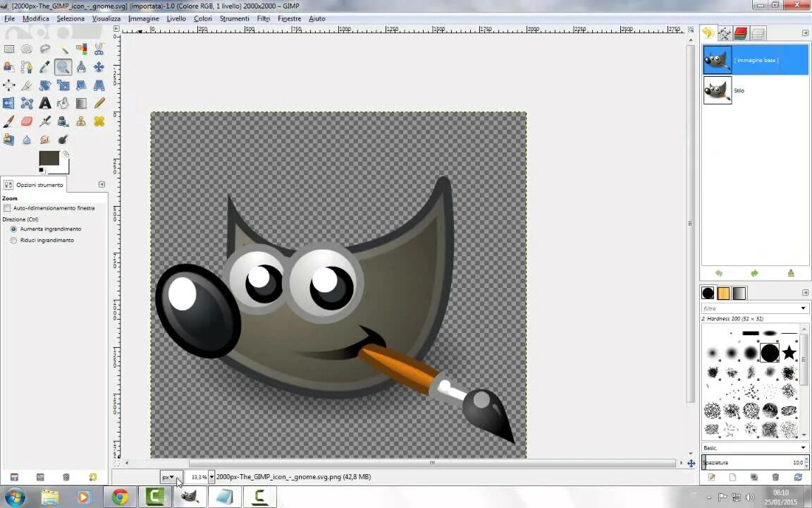Screen dimensions: 812x508
Task: Switch to the Channels tab
Action: (x=741, y=34)
